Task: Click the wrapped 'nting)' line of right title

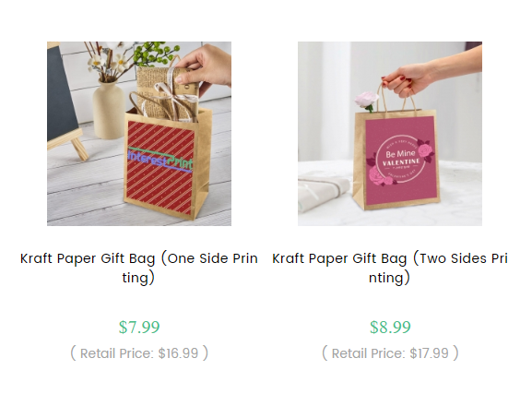Action: (389, 278)
